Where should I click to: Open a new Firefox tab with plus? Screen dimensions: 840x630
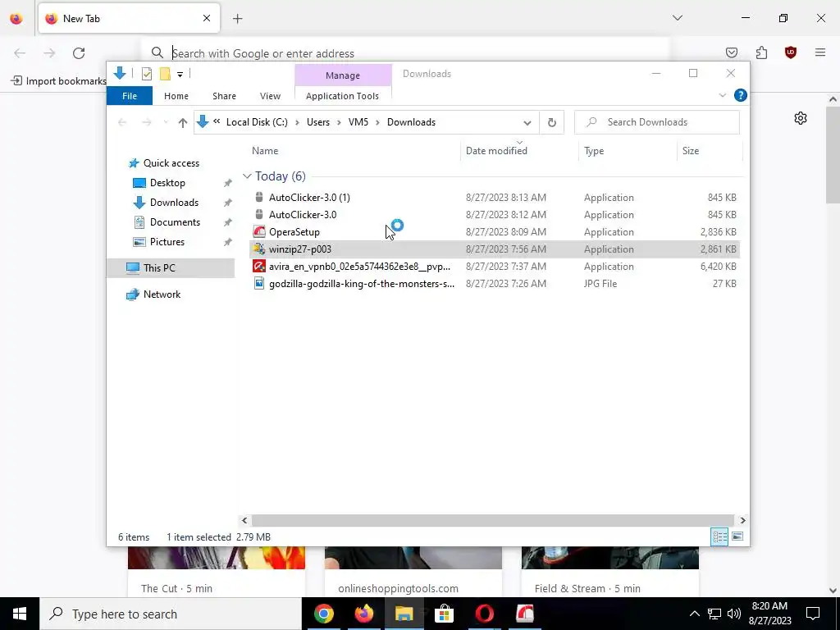[238, 19]
